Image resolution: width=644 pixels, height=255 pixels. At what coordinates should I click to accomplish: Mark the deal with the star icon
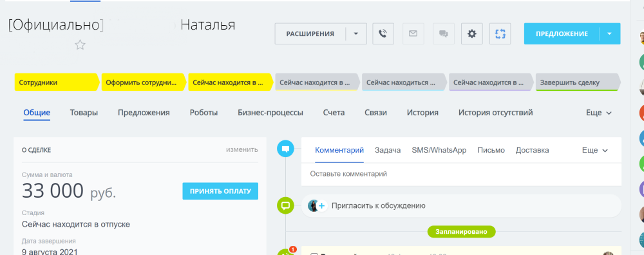[x=80, y=45]
